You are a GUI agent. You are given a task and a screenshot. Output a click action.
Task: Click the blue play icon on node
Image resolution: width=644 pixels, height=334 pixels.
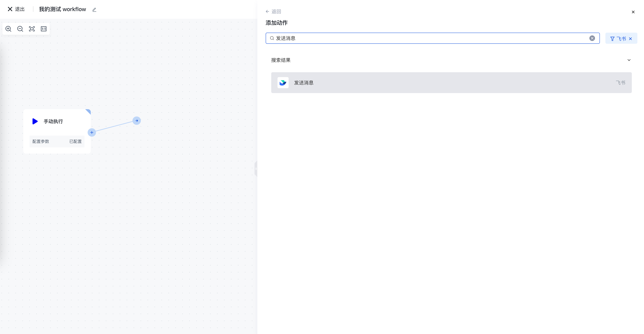point(35,122)
